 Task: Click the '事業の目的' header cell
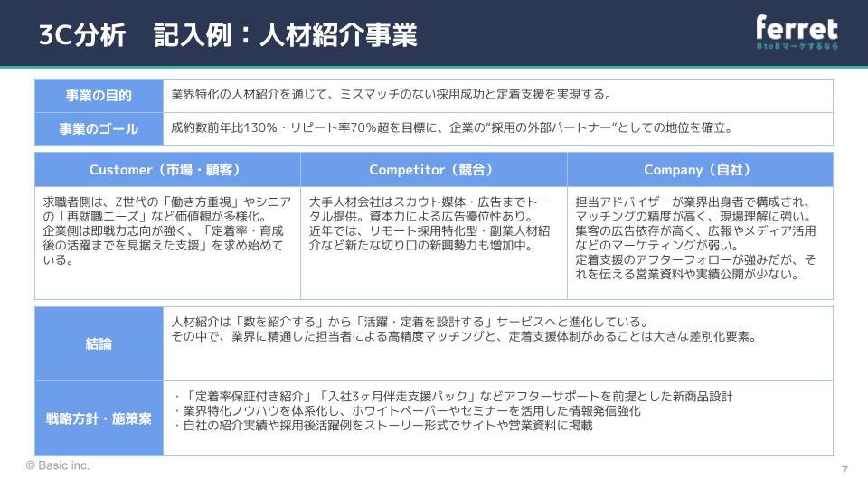tap(99, 96)
